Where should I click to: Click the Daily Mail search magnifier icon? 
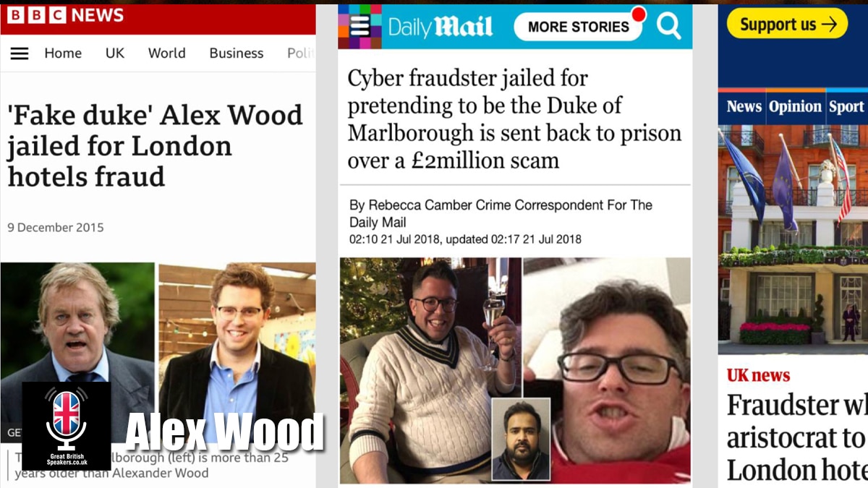[668, 27]
